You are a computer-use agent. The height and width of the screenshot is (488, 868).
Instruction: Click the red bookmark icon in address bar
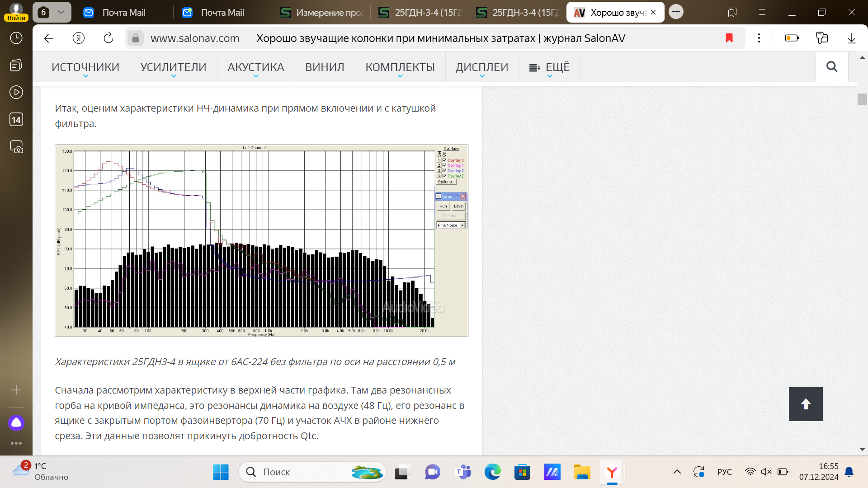pyautogui.click(x=729, y=38)
